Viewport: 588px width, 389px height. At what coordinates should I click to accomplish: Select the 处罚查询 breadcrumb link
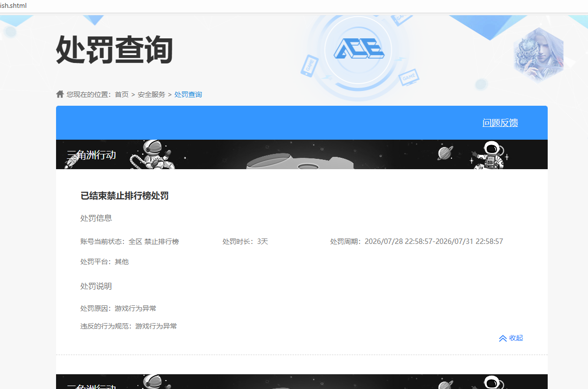[188, 94]
